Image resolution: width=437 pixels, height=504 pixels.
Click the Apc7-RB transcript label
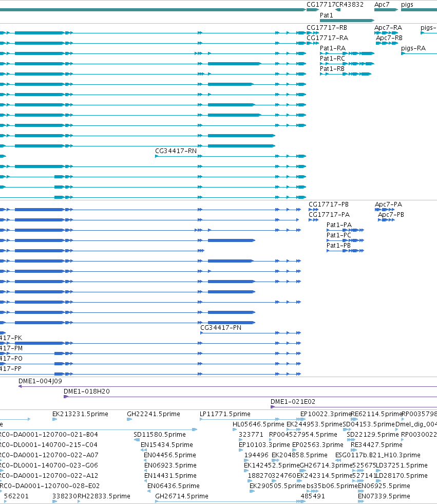pos(389,38)
